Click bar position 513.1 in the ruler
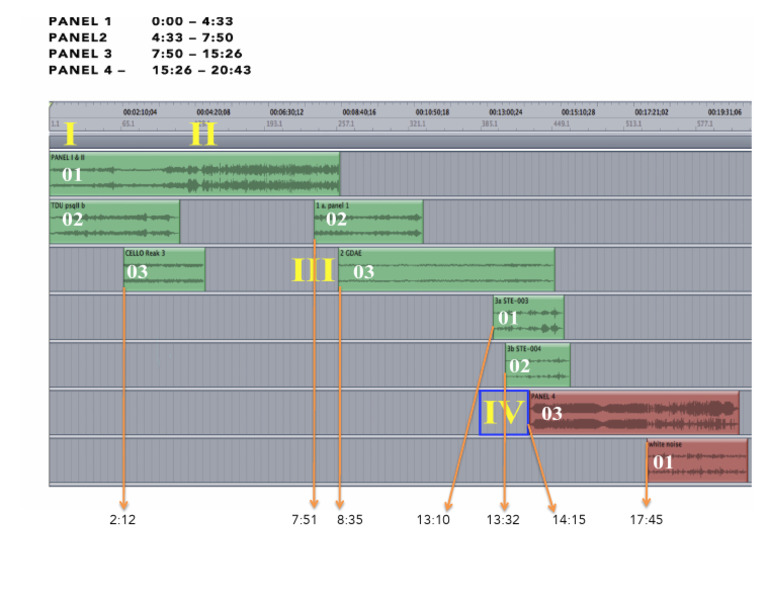The image size is (768, 594). coord(633,124)
